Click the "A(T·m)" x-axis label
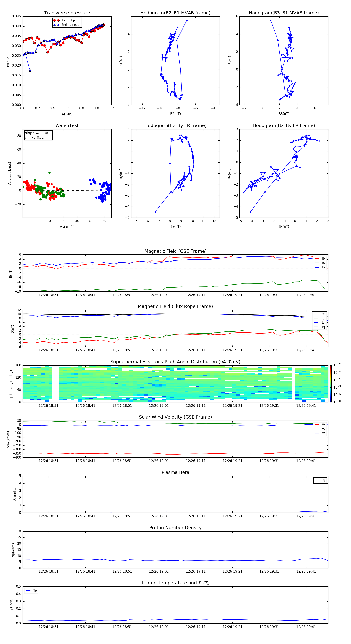Screen dimensions: 351x644 [67, 114]
